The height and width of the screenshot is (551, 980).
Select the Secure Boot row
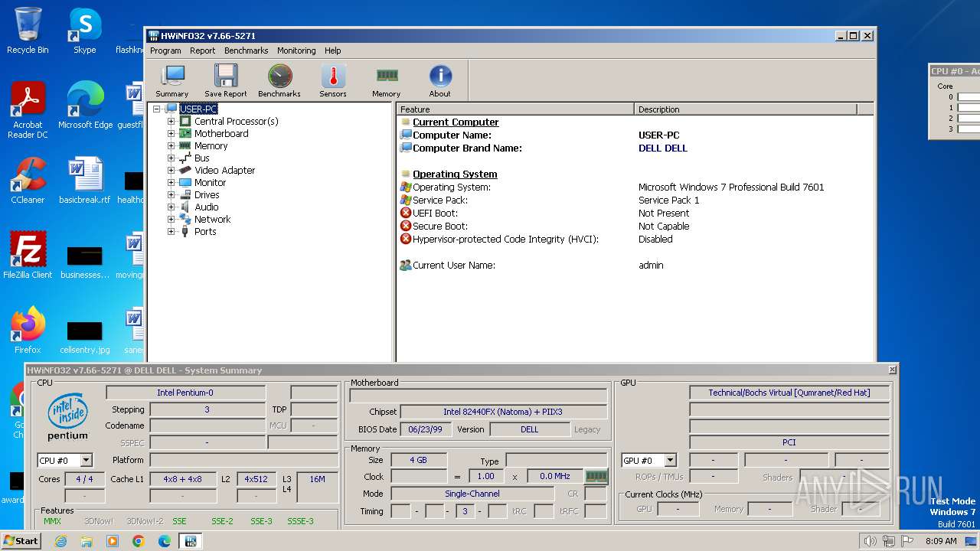[x=635, y=226]
